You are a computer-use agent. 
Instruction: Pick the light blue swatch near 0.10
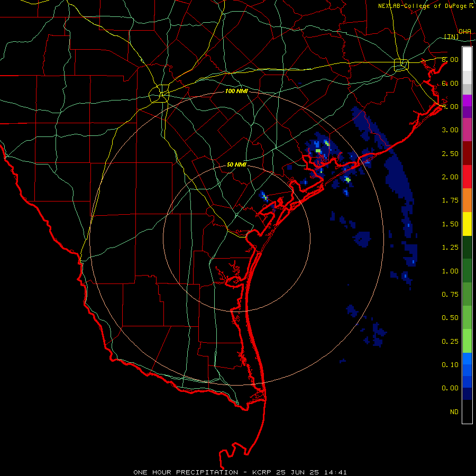[x=467, y=359]
